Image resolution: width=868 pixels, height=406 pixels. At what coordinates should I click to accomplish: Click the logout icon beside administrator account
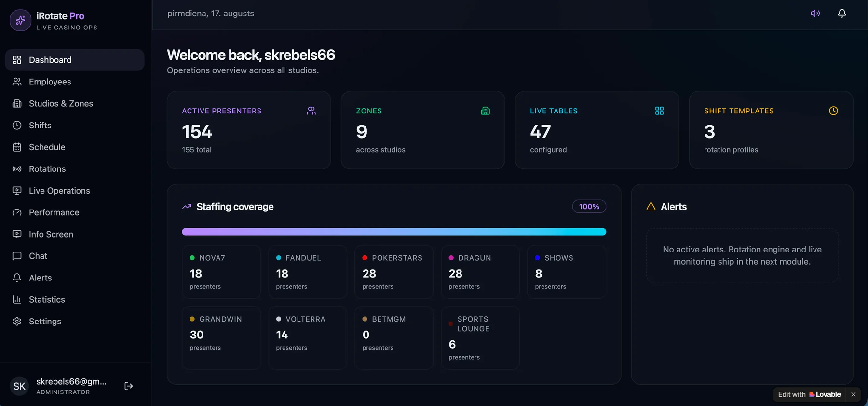click(129, 386)
